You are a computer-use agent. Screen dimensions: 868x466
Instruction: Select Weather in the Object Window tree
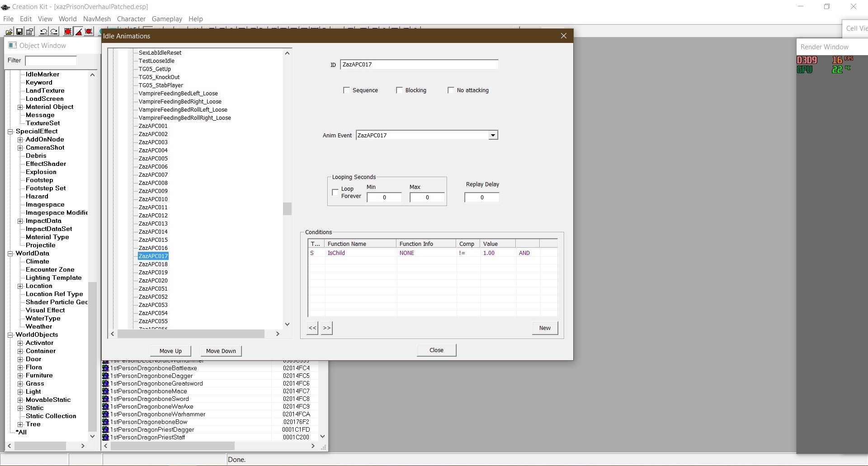[x=39, y=327]
